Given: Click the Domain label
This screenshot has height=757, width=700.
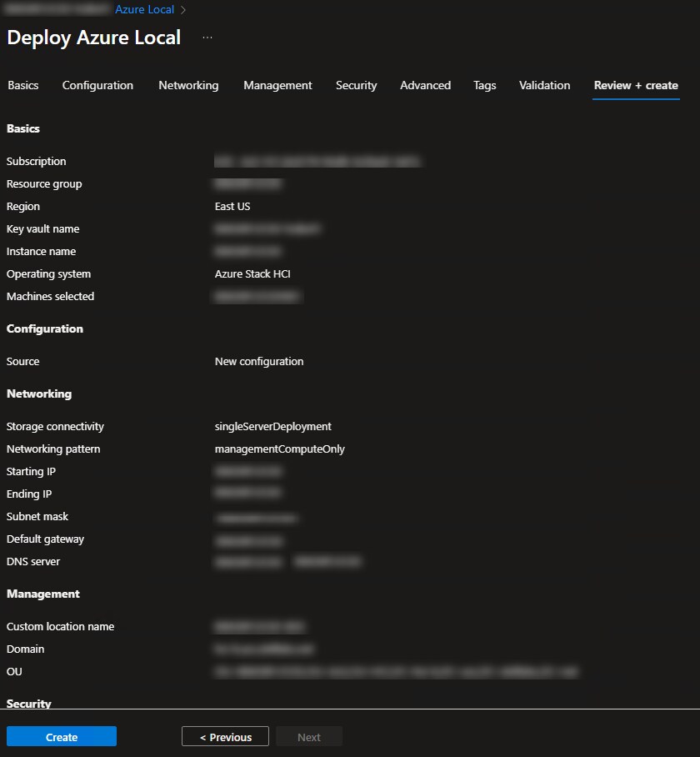Looking at the screenshot, I should pyautogui.click(x=25, y=649).
